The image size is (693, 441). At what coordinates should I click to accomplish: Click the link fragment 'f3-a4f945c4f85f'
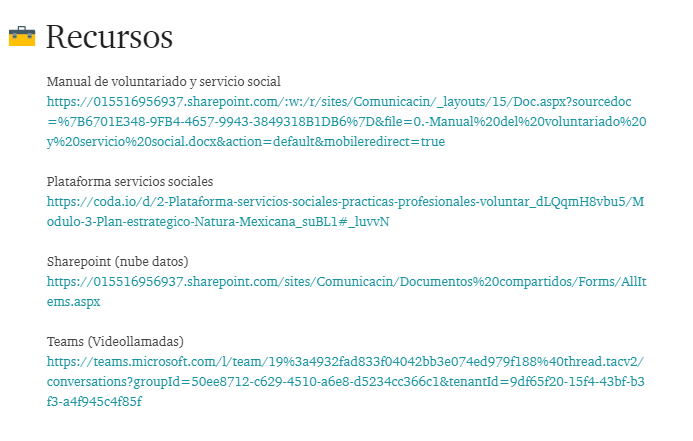95,401
